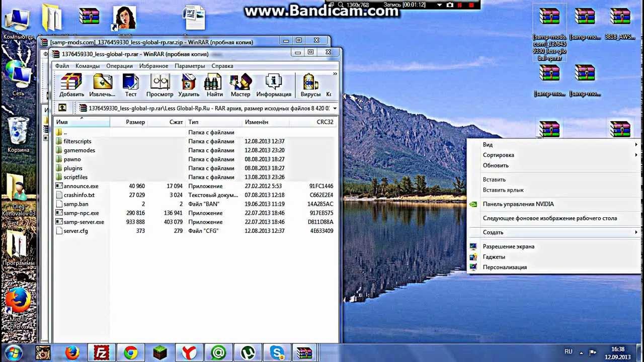This screenshot has width=644, height=362.
Task: Select the parent folder '..' row
Action: tap(195, 132)
